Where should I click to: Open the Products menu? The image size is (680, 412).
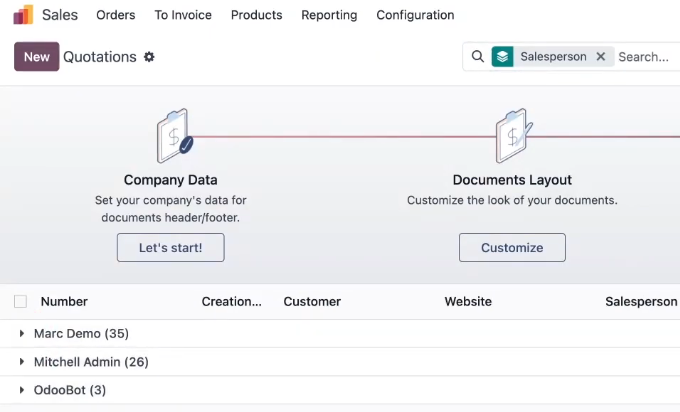tap(256, 15)
